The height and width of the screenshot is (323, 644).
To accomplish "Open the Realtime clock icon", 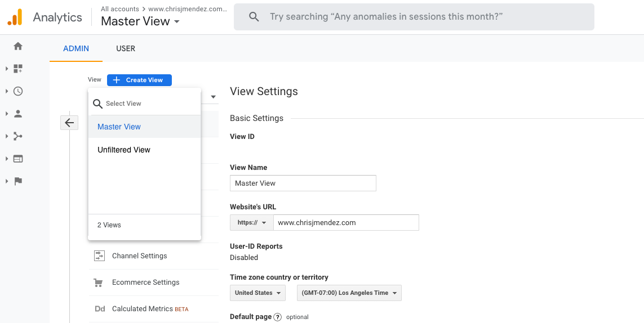I will pos(17,91).
